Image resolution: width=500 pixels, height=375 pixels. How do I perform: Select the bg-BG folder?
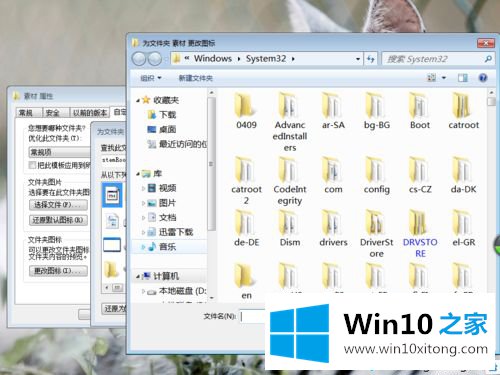click(x=377, y=111)
